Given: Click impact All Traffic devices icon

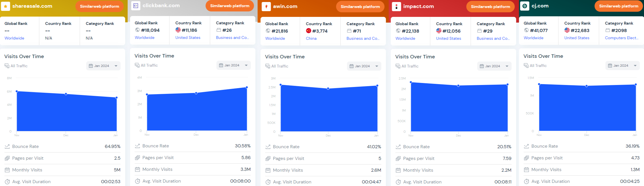Looking at the screenshot, I should (x=398, y=66).
